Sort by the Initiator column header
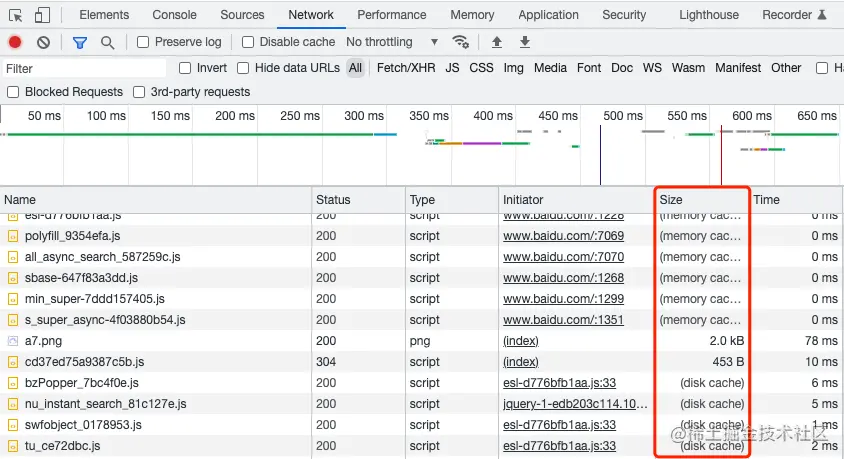This screenshot has height=459, width=844. (576, 200)
